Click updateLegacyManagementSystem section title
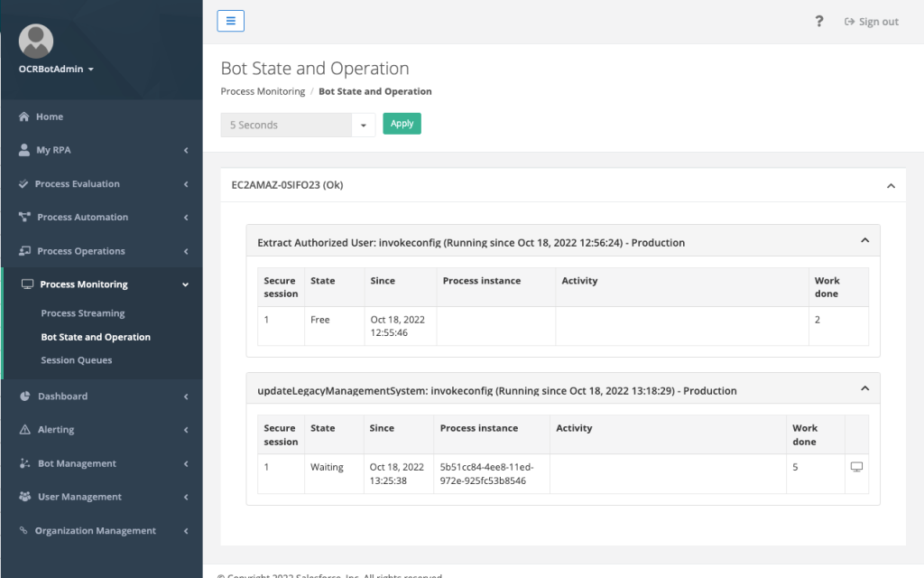 tap(497, 390)
